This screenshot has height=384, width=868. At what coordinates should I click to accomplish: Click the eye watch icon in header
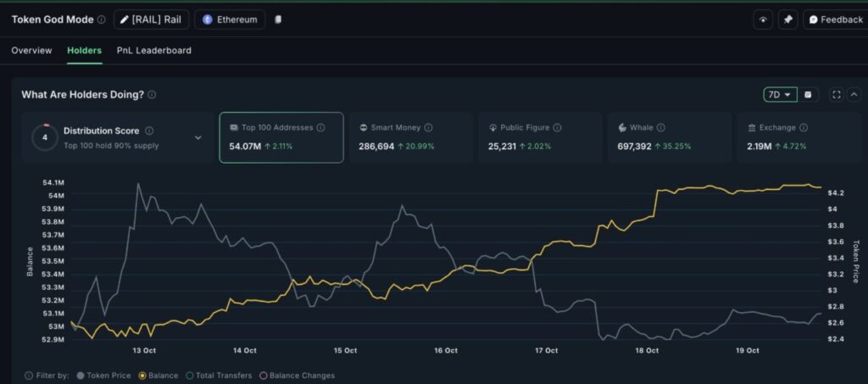tap(763, 19)
